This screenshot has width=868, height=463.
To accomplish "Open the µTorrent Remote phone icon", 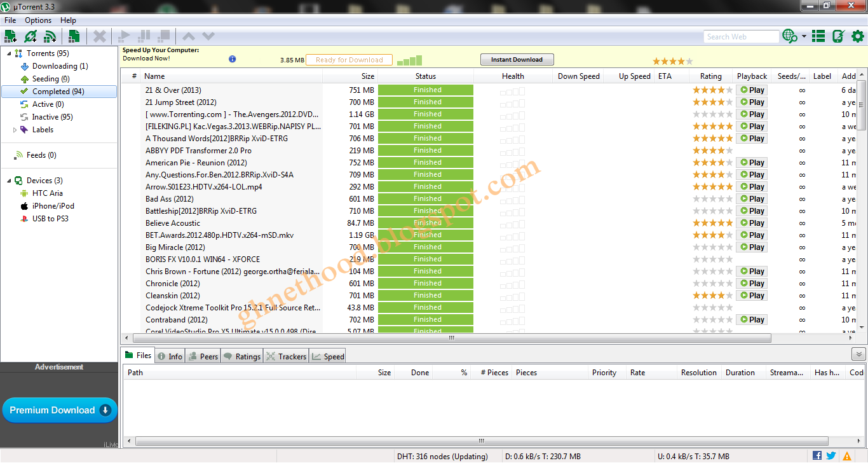I will click(838, 36).
